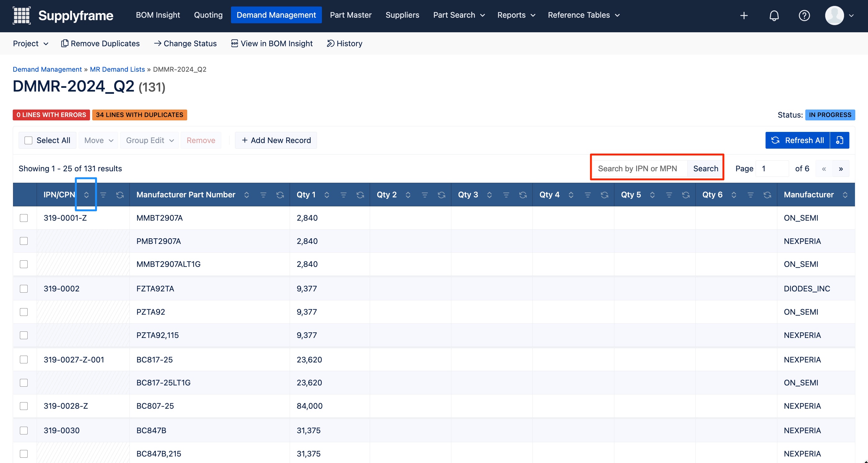Check the MMBT2907ALT1G row checkbox
Image resolution: width=868 pixels, height=463 pixels.
pos(24,264)
